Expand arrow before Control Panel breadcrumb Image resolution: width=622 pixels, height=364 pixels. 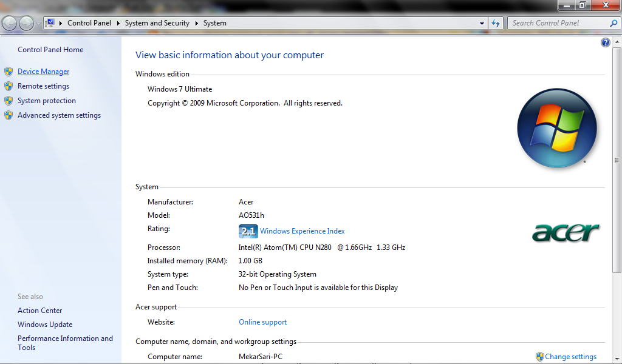[61, 23]
